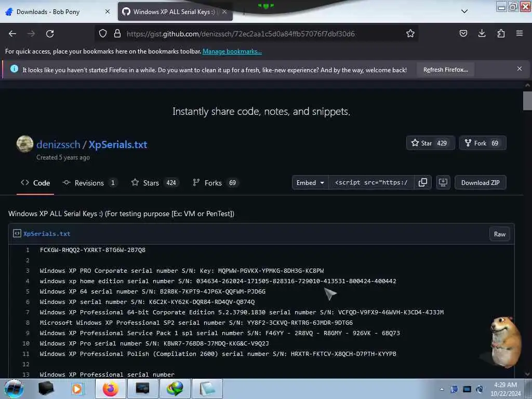This screenshot has width=532, height=399.
Task: Open the list all tabs chevron
Action: pos(464,11)
